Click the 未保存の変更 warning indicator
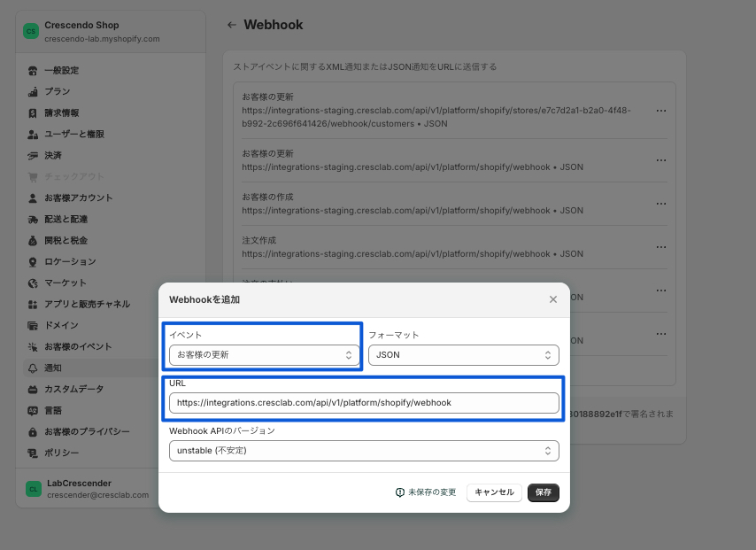 click(x=426, y=492)
